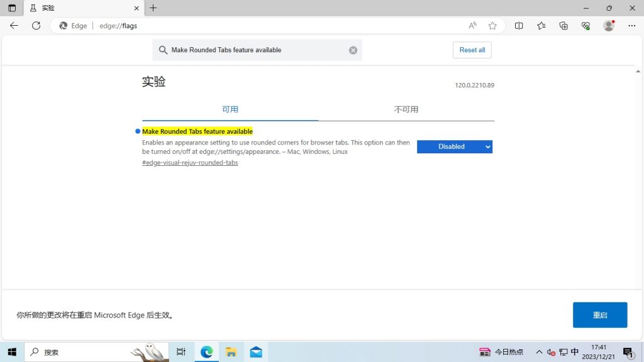Viewport: 644px width, 362px height.
Task: Open File Explorer from the taskbar
Action: pos(231,352)
